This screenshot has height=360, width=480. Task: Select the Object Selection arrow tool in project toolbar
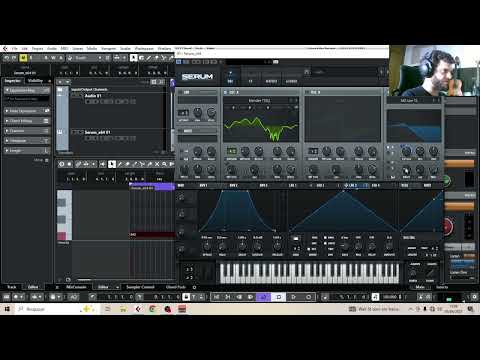133,58
